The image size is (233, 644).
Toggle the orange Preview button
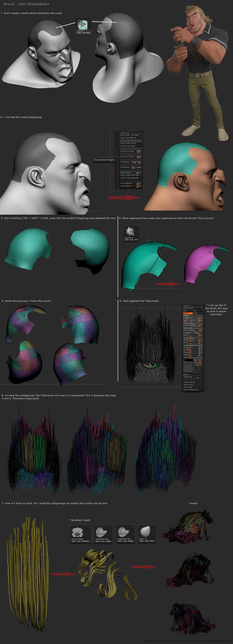point(188,313)
